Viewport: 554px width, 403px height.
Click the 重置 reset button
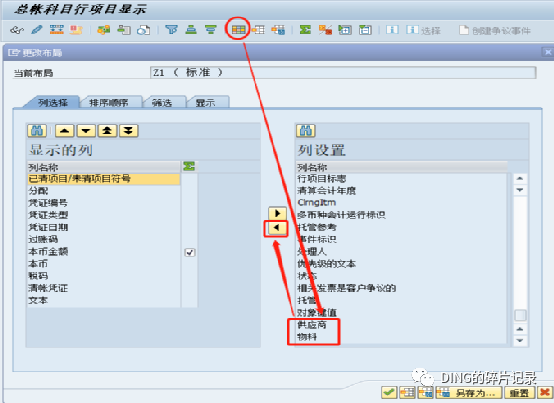519,393
